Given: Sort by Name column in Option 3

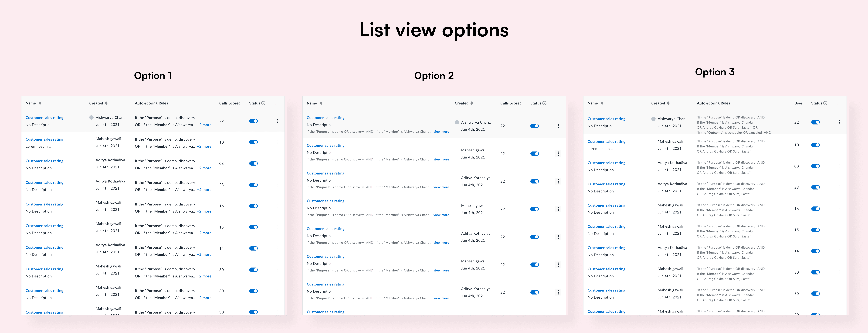Looking at the screenshot, I should click(x=602, y=103).
